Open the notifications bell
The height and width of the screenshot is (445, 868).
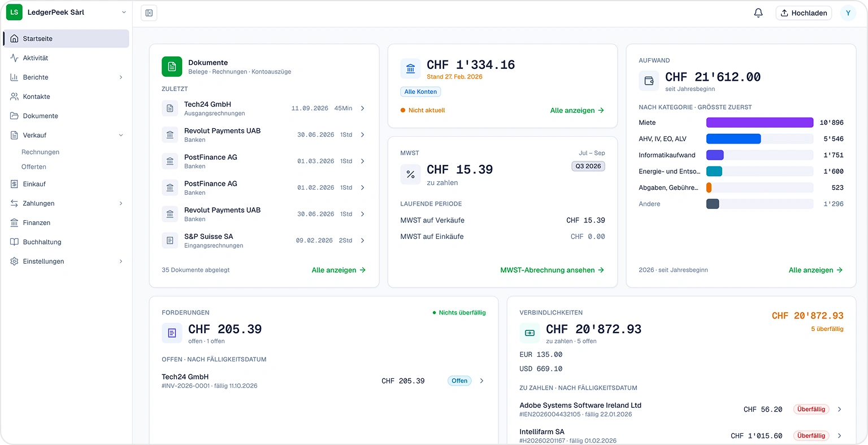[758, 13]
